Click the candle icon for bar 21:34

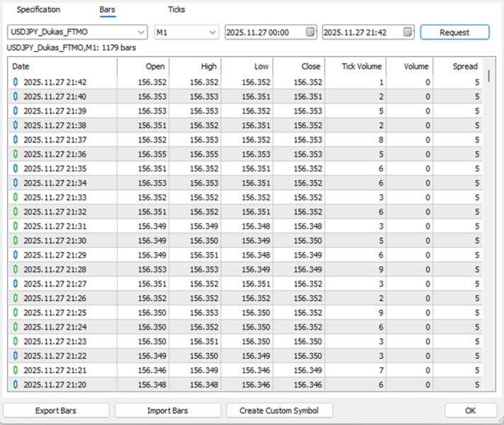pos(16,183)
